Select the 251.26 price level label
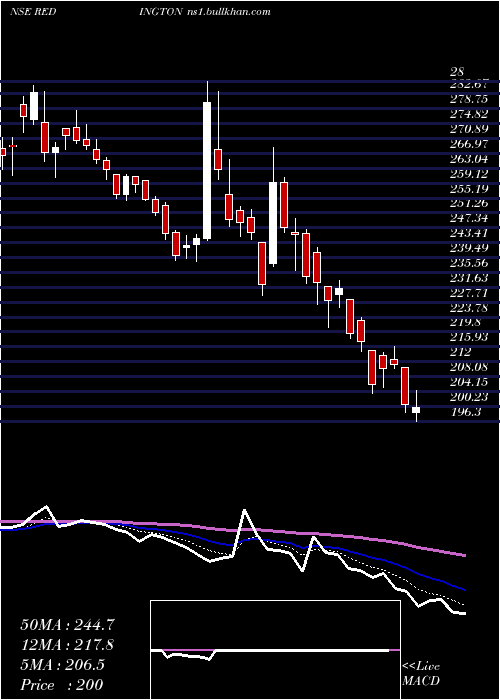This screenshot has width=500, height=700. [x=470, y=204]
